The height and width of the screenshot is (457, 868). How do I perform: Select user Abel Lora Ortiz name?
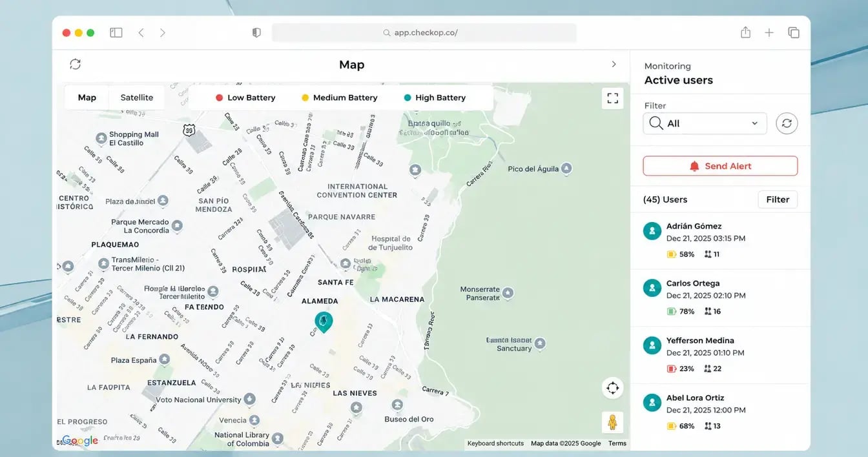coord(695,398)
